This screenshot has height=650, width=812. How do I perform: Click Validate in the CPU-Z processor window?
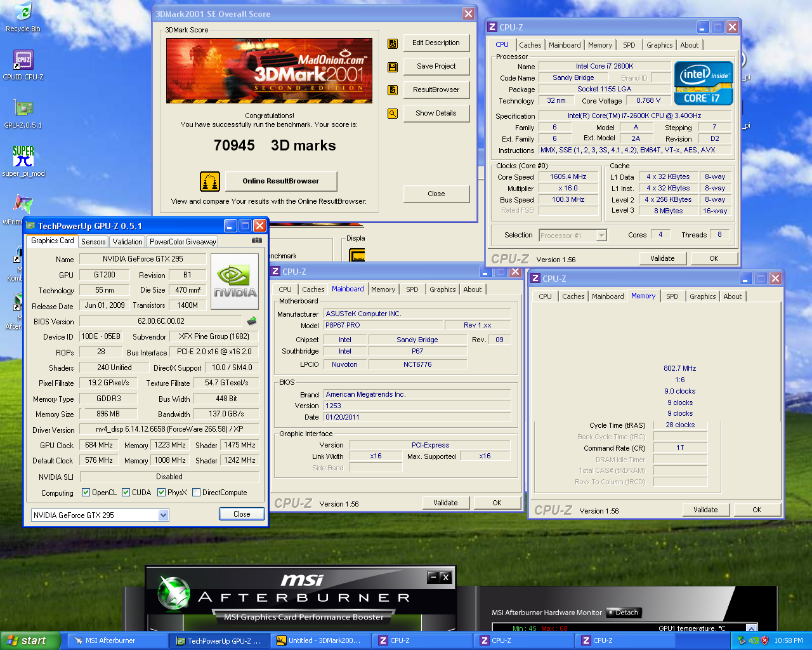point(662,258)
